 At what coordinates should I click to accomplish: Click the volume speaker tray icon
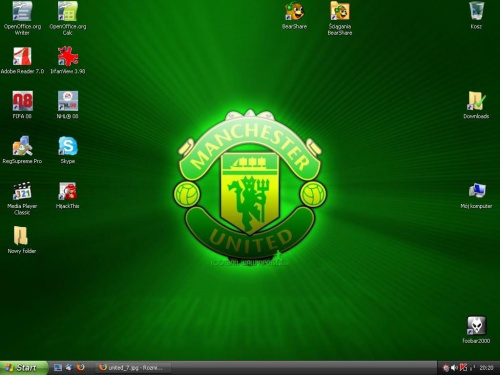454,368
